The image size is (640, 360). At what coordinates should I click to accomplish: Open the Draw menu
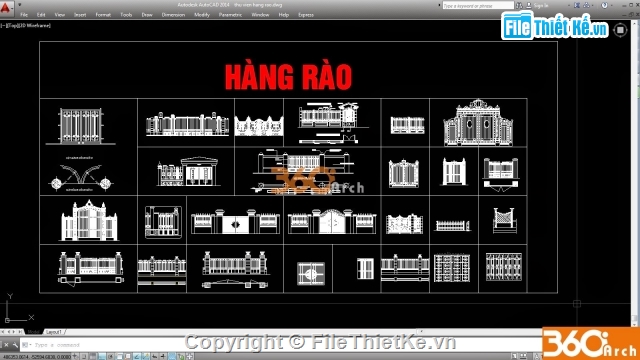pos(147,15)
